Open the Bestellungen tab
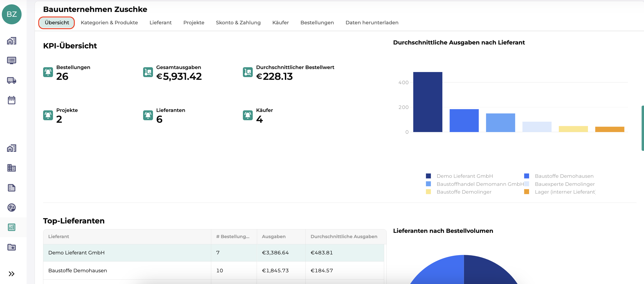 317,23
